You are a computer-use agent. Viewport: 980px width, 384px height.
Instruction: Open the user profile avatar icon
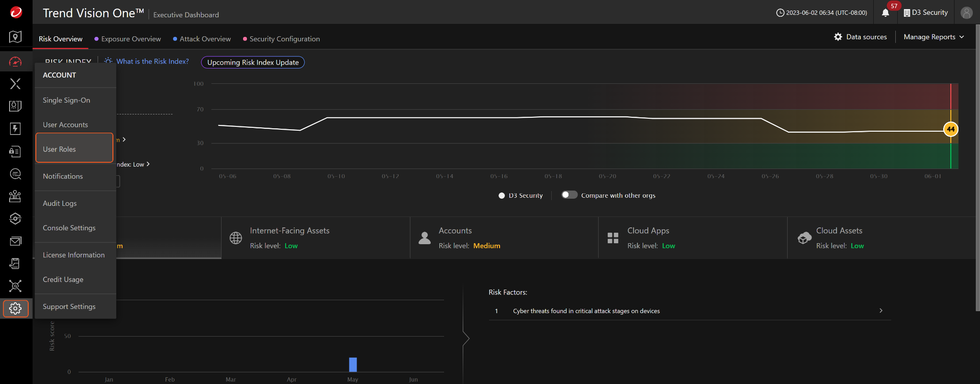966,13
